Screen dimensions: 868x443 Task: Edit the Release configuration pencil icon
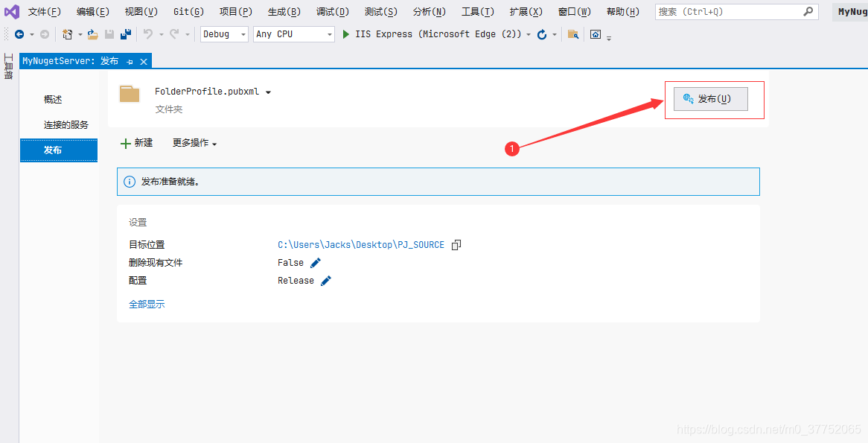(326, 281)
